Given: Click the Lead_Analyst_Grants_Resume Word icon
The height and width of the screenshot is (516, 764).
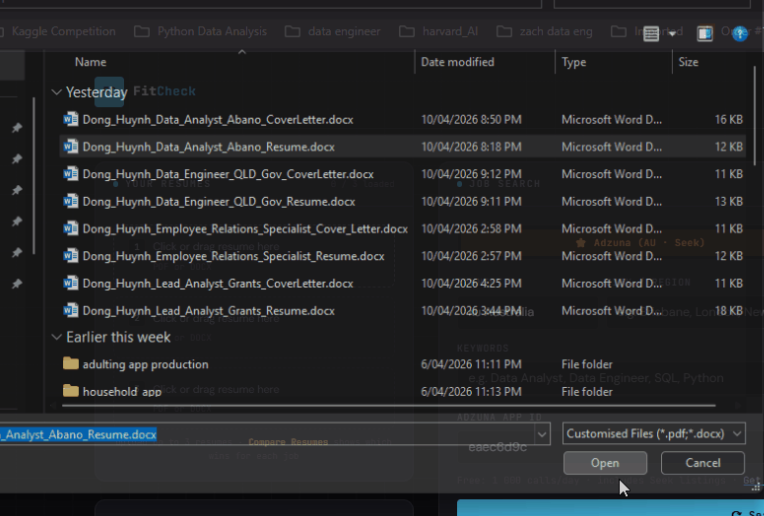Looking at the screenshot, I should coord(71,311).
